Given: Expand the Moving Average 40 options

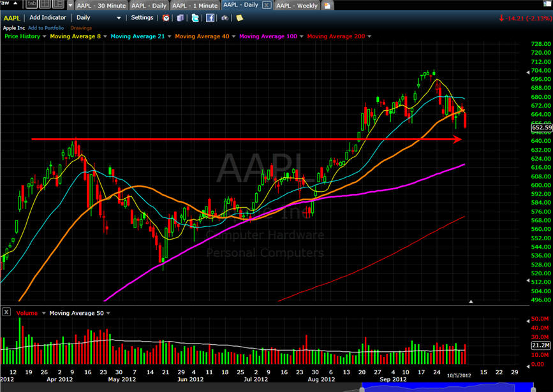Looking at the screenshot, I should coord(233,36).
